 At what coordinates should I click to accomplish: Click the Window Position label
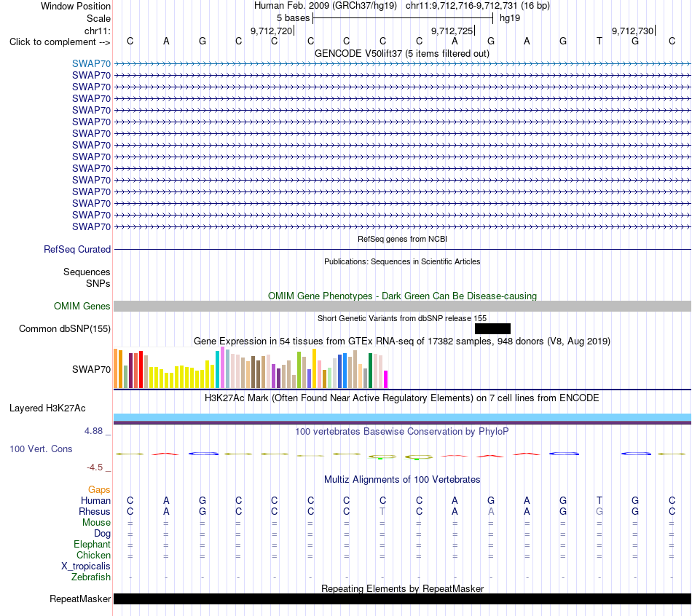tap(76, 6)
